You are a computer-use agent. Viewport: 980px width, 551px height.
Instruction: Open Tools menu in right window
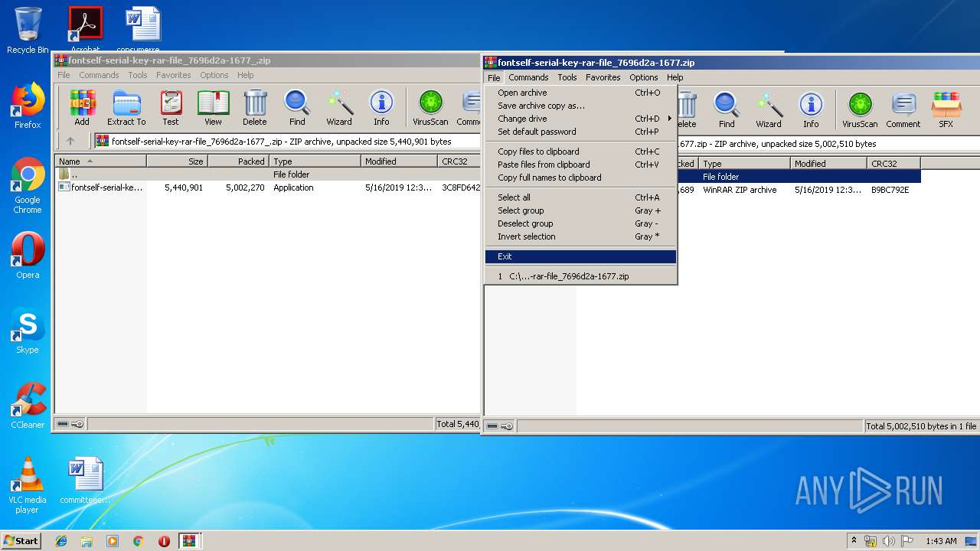point(567,77)
